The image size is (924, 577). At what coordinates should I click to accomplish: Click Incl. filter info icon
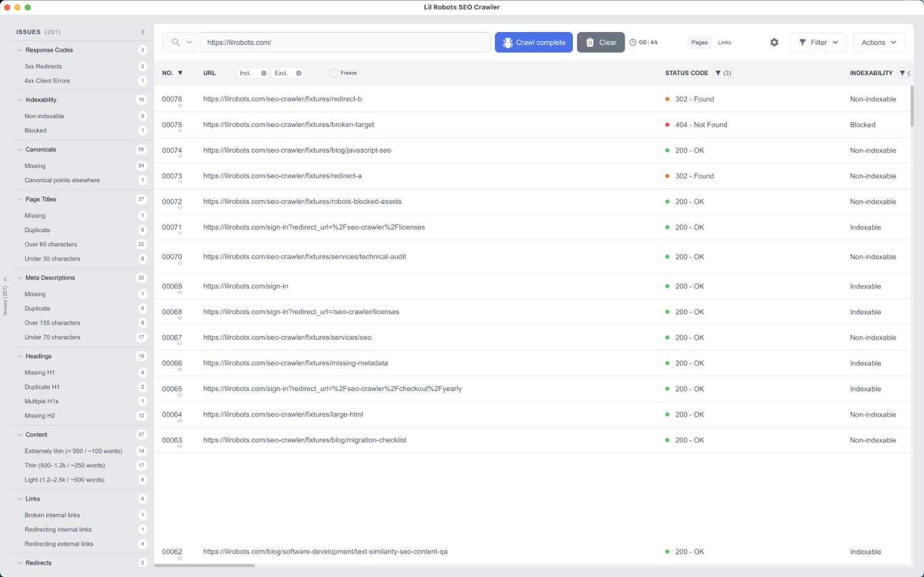264,73
